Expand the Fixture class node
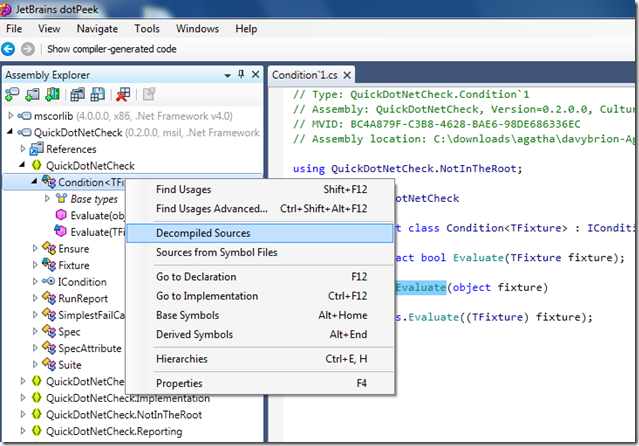This screenshot has height=446, width=639. (35, 265)
